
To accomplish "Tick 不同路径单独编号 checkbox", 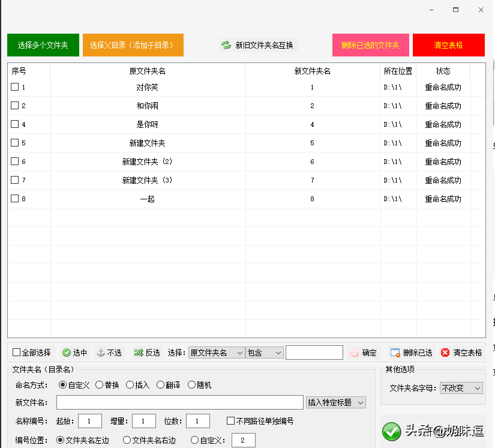I will (231, 421).
